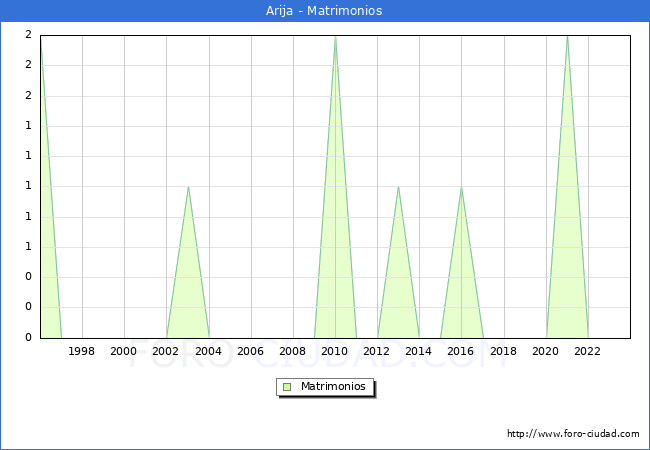Select the 2022 x-axis label
This screenshot has height=450, width=650.
(x=587, y=351)
